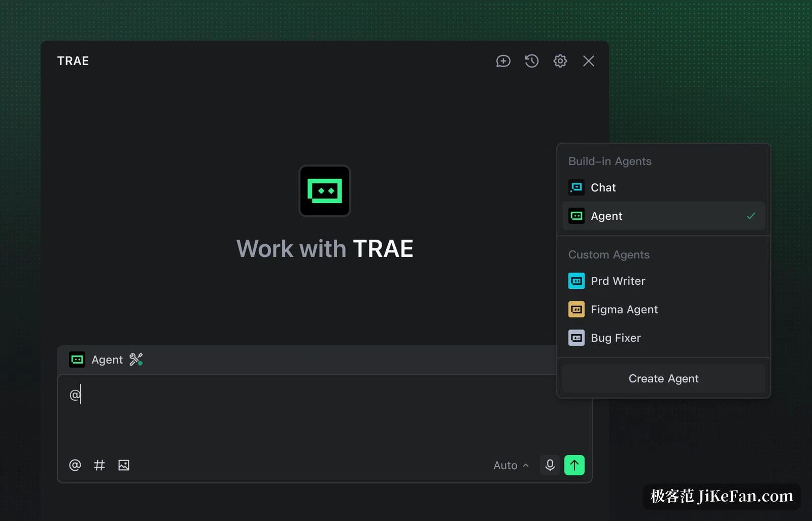Click the Build-in Agents section label
The image size is (812, 521).
tap(610, 161)
